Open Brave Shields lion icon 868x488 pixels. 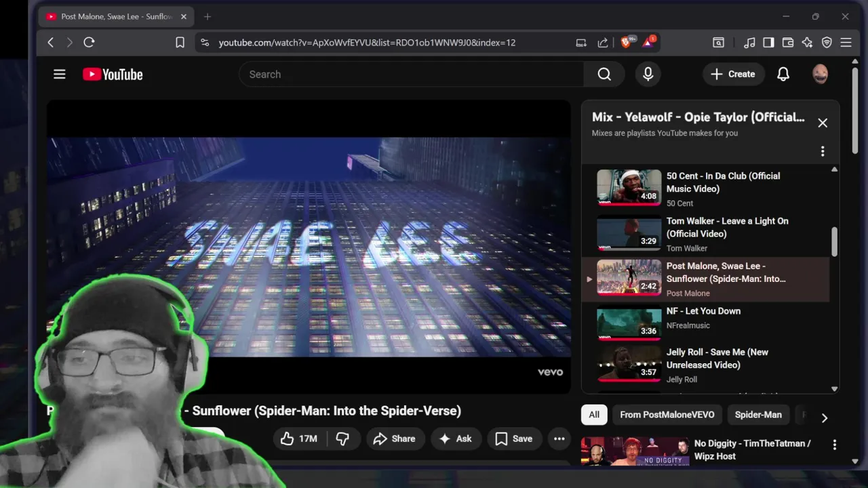[x=627, y=42]
